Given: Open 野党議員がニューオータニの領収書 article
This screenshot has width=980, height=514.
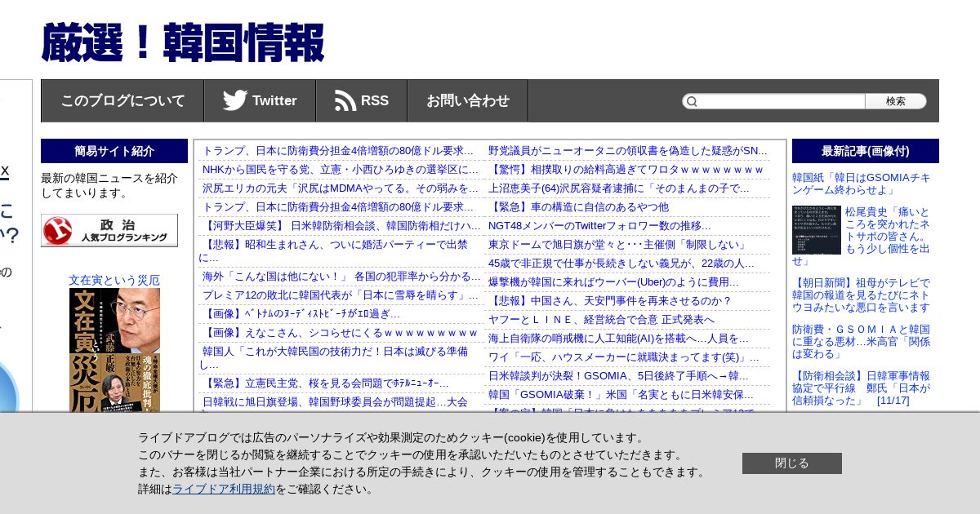Looking at the screenshot, I should tap(628, 150).
